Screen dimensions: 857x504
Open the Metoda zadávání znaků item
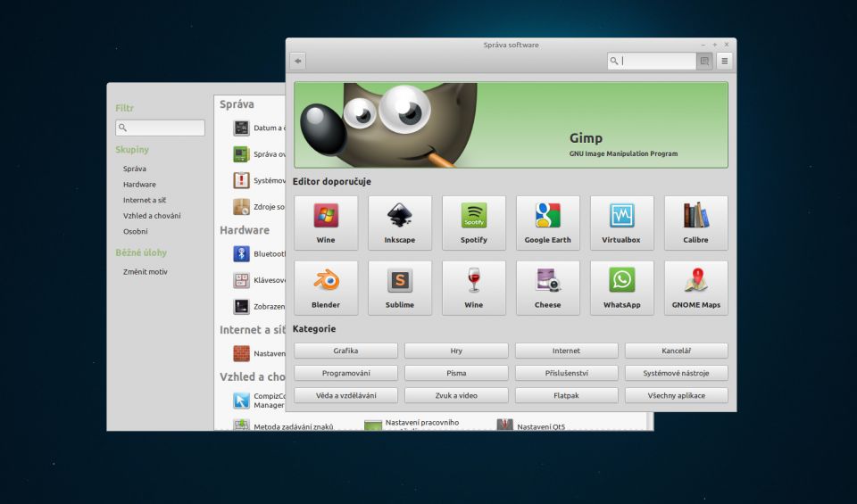283,426
